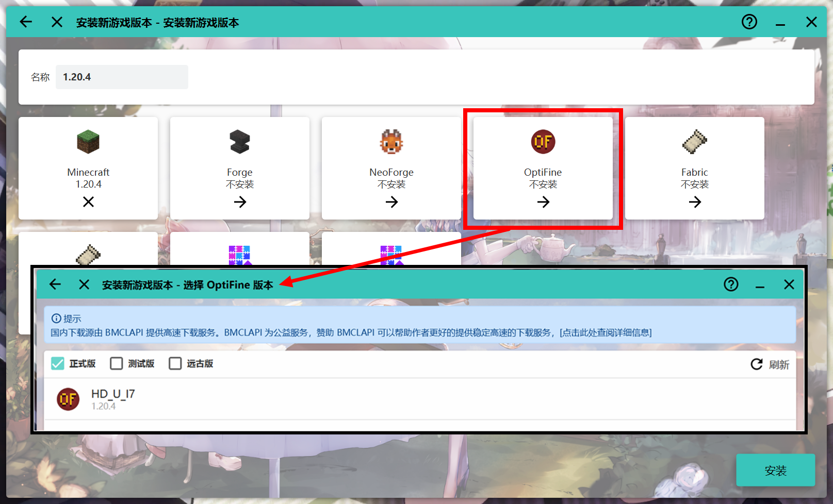Open the 点击此处查阅详细信息 link
The width and height of the screenshot is (833, 504).
tap(606, 332)
